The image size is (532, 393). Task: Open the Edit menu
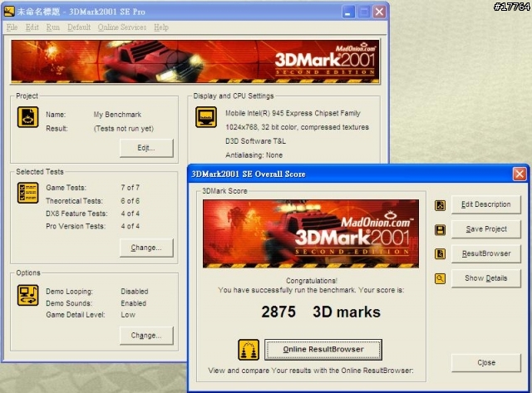32,27
